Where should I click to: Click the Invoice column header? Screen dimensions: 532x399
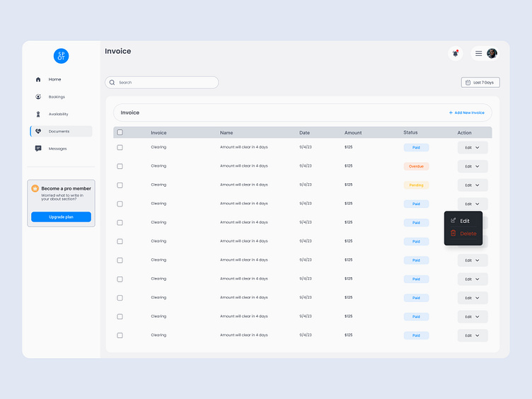click(x=158, y=133)
